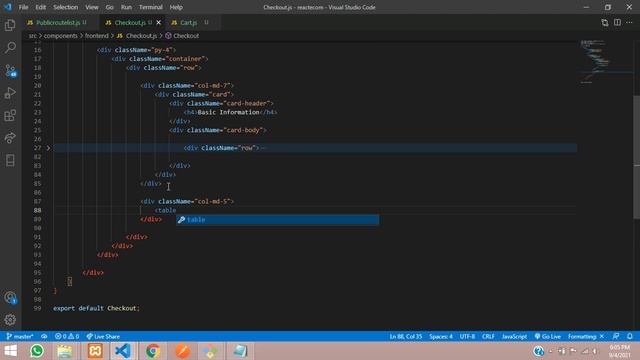Image resolution: width=640 pixels, height=360 pixels.
Task: Open the notifications bell
Action: [630, 336]
